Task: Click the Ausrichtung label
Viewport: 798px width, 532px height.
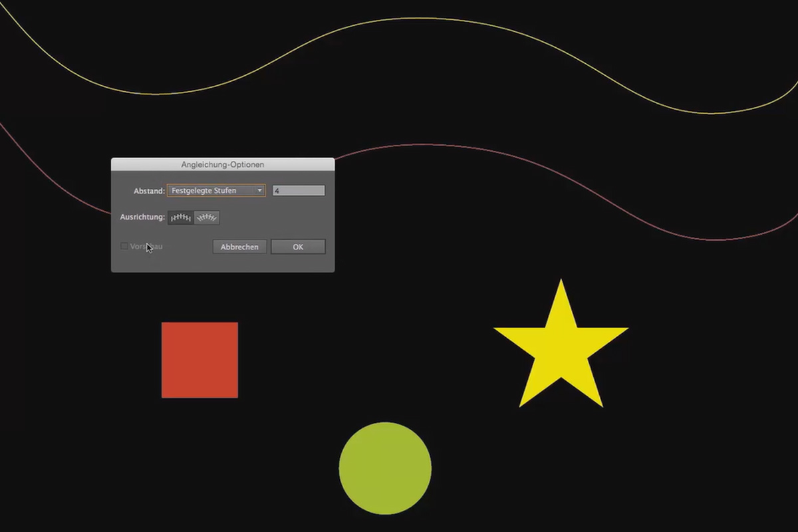Action: 142,217
